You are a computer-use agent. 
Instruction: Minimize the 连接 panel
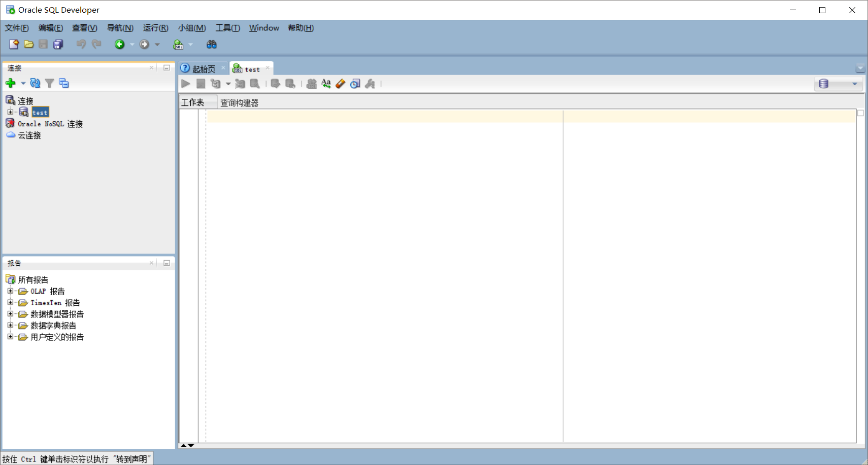(x=166, y=67)
